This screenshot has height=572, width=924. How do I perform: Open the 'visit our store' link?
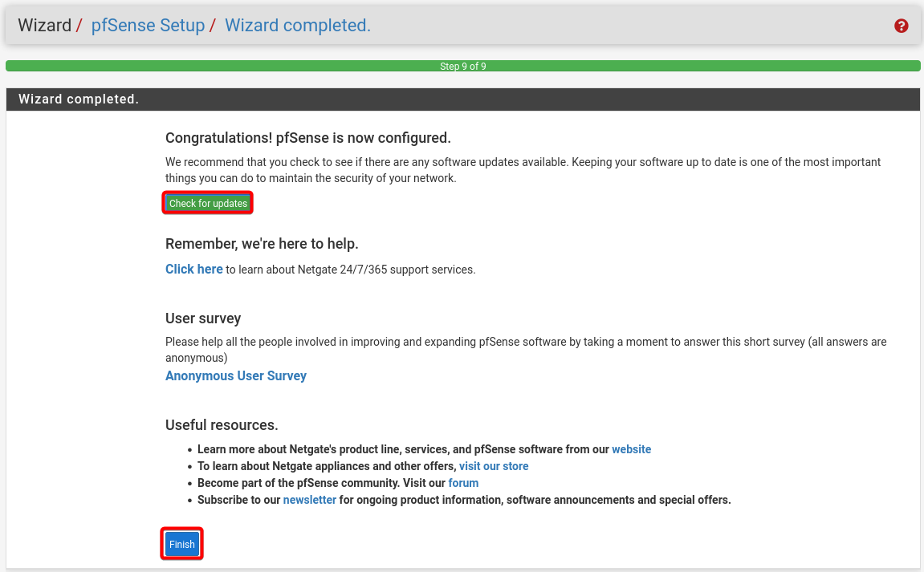(x=493, y=466)
